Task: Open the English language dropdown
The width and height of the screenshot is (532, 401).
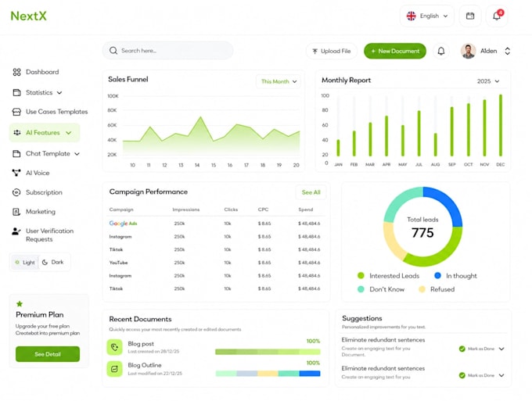Action: click(427, 16)
